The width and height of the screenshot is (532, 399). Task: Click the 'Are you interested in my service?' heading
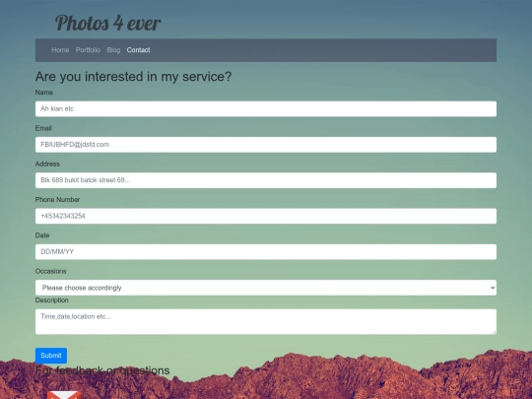(x=133, y=77)
